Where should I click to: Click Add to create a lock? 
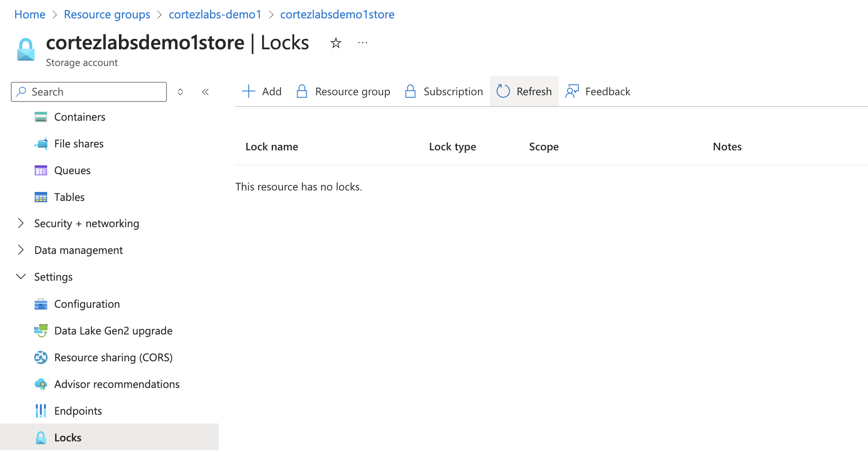coord(262,91)
